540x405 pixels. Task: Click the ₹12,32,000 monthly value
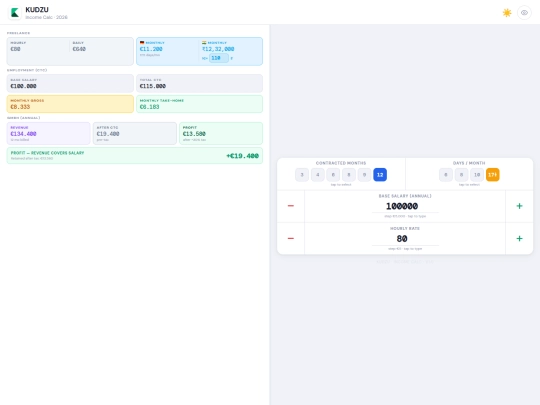(218, 49)
